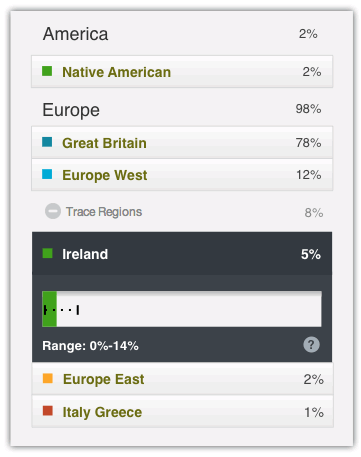This screenshot has width=361, height=457.
Task: Click the teal Great Britain color square
Action: pyautogui.click(x=47, y=142)
